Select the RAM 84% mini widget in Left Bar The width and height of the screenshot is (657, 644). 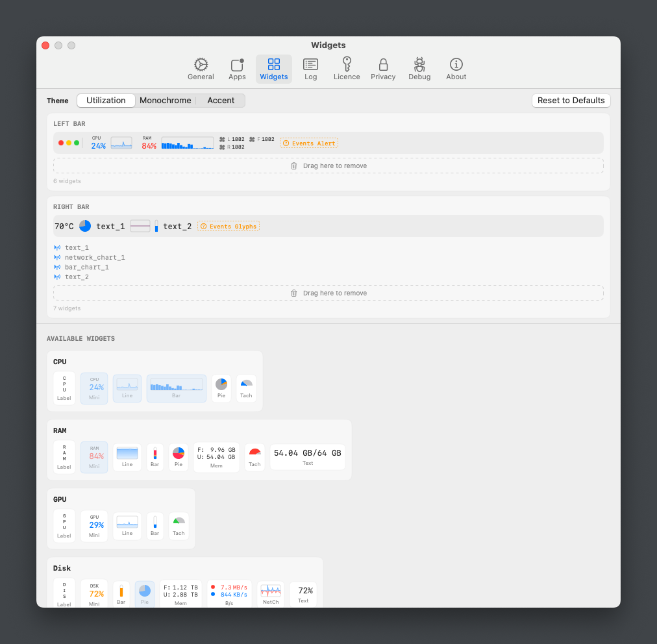click(149, 143)
